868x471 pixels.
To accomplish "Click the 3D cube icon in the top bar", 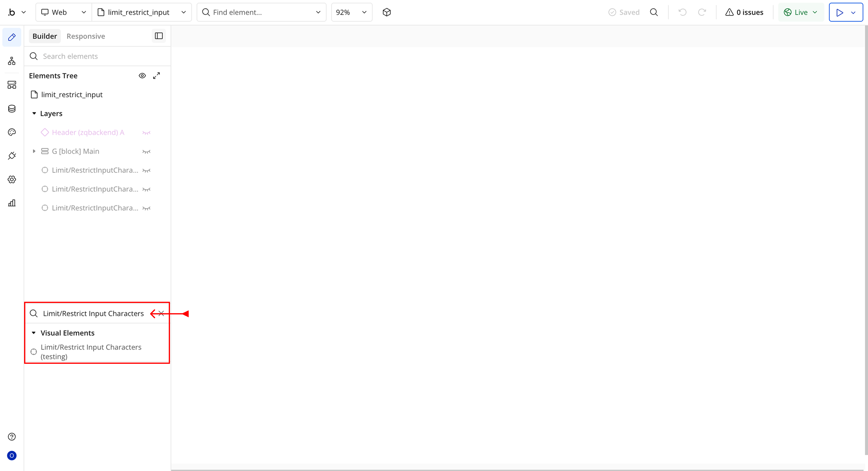I will click(x=386, y=12).
